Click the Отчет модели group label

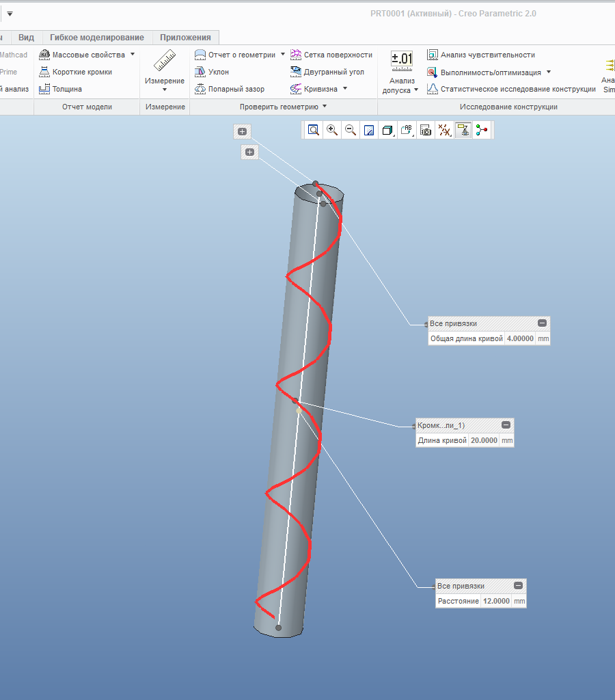click(87, 107)
